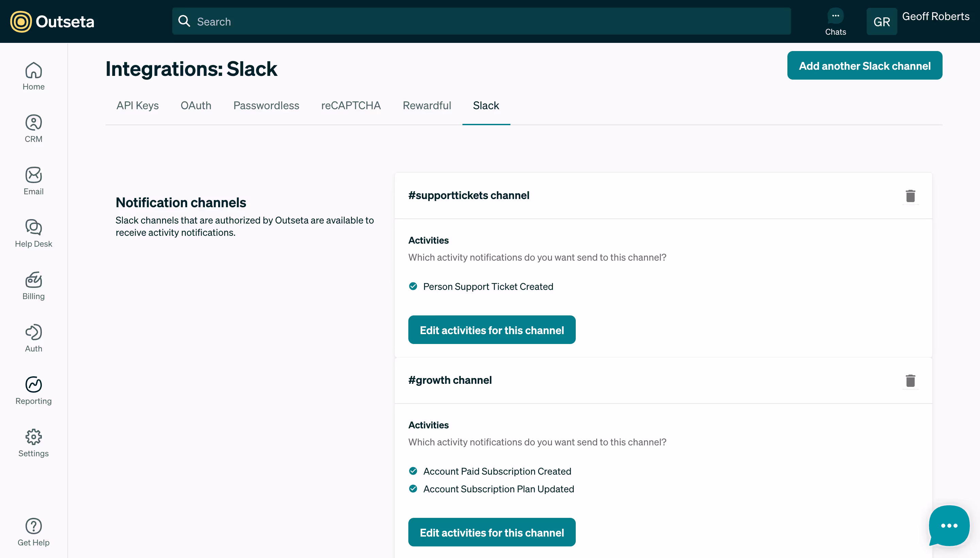Open Settings gear in sidebar

33,443
